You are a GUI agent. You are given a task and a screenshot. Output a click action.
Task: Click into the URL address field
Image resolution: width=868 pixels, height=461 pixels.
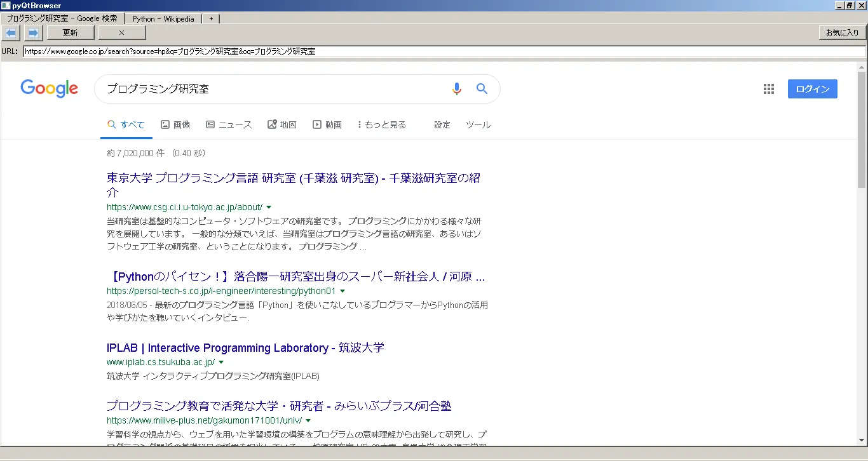click(444, 51)
